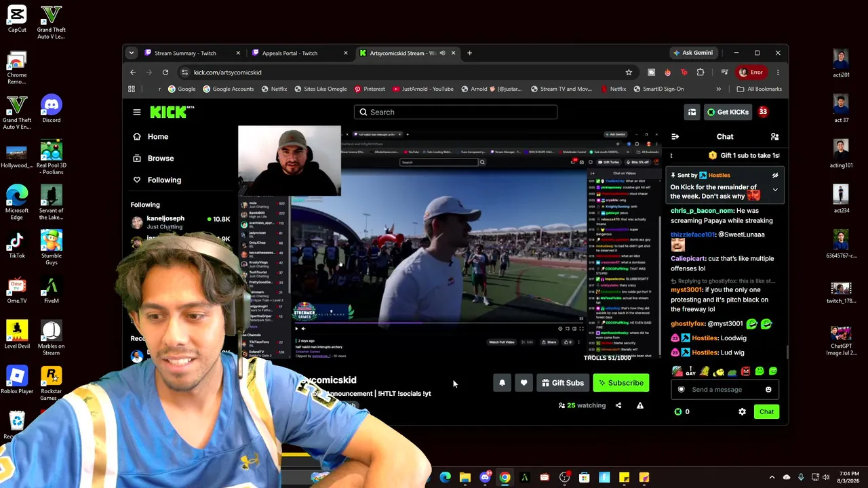Open Microsoft Edge from the taskbar

[x=446, y=477]
